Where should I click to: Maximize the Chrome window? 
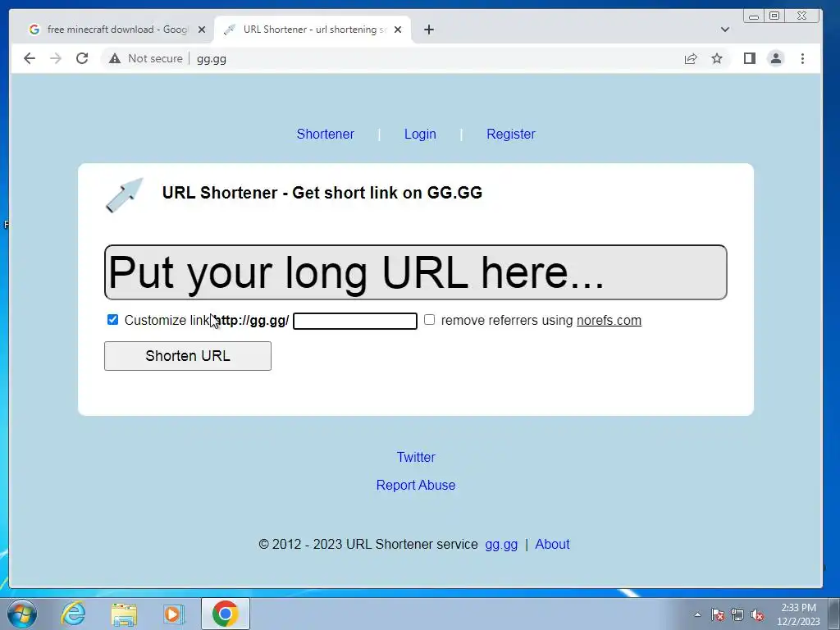(774, 16)
